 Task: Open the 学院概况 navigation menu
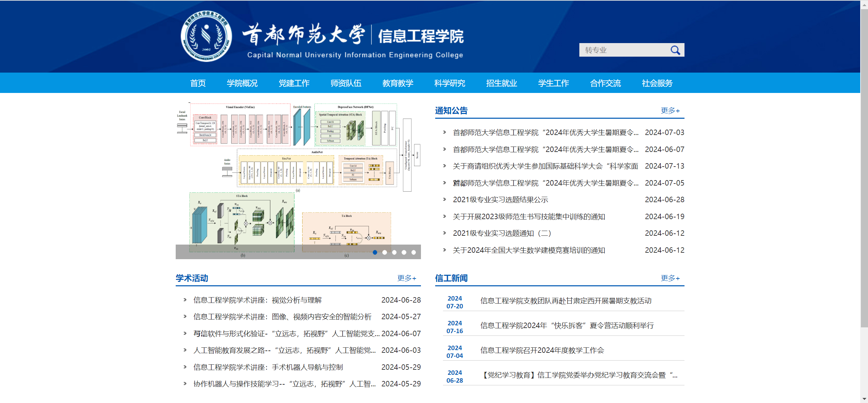[x=242, y=83]
